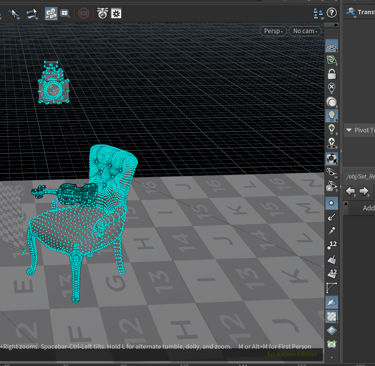Show point numbers with the 12 icon
The height and width of the screenshot is (366, 375).
[332, 245]
